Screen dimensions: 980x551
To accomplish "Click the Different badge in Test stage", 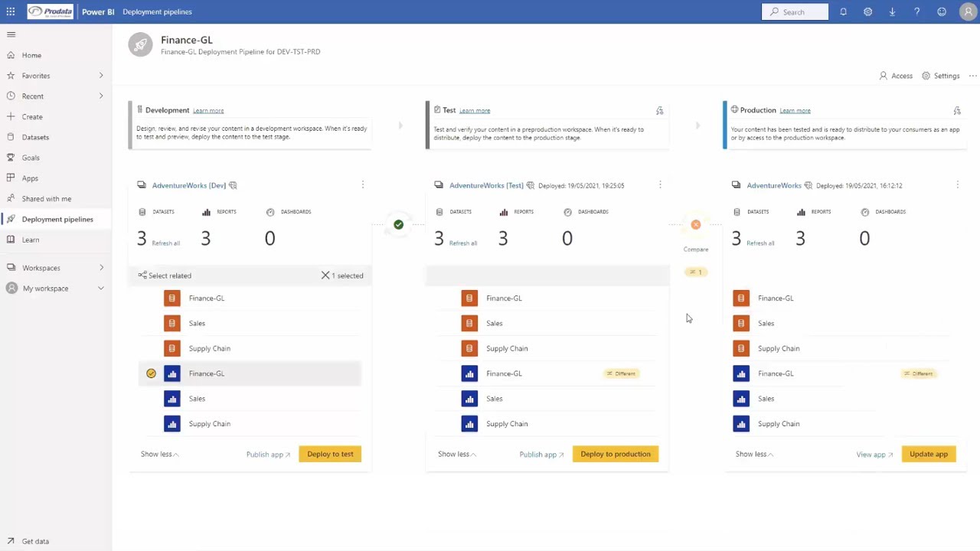I will tap(621, 373).
